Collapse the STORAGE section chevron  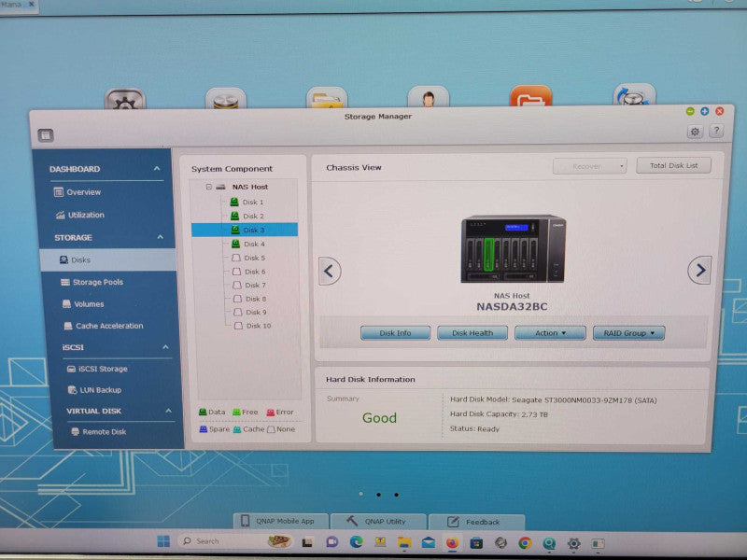click(x=160, y=237)
